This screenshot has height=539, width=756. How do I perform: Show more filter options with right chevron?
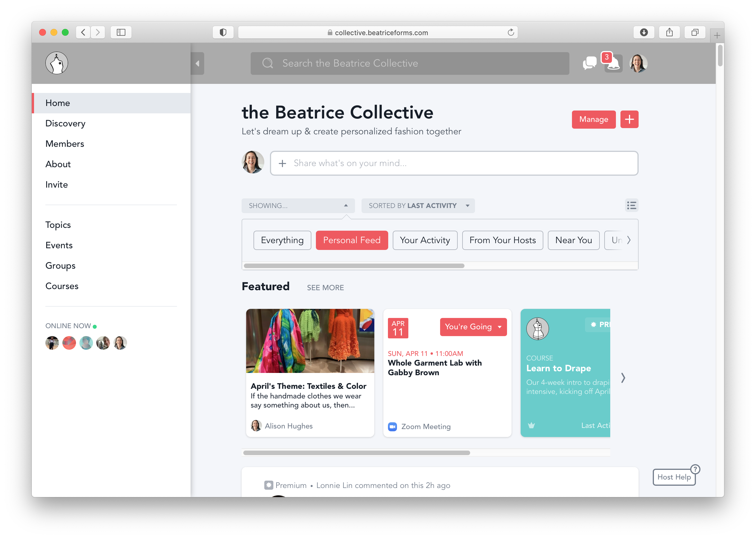(x=628, y=240)
